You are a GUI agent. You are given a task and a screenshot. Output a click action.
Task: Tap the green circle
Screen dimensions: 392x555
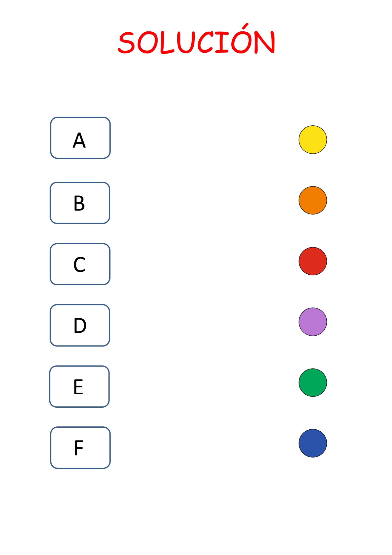pyautogui.click(x=313, y=383)
